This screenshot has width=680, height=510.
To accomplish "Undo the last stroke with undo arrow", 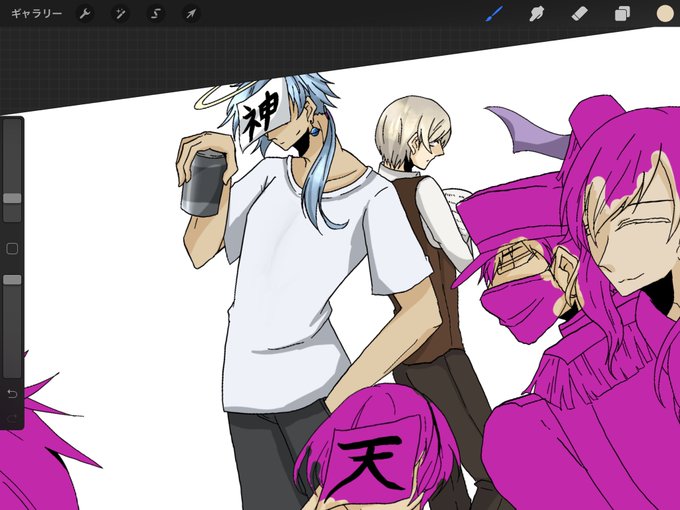I will [12, 393].
